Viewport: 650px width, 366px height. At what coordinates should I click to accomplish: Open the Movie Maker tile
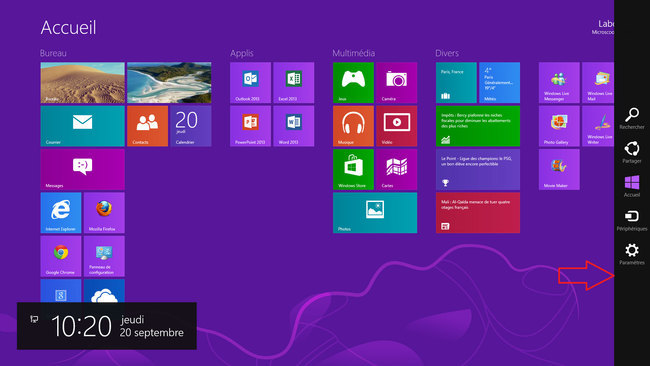click(559, 170)
